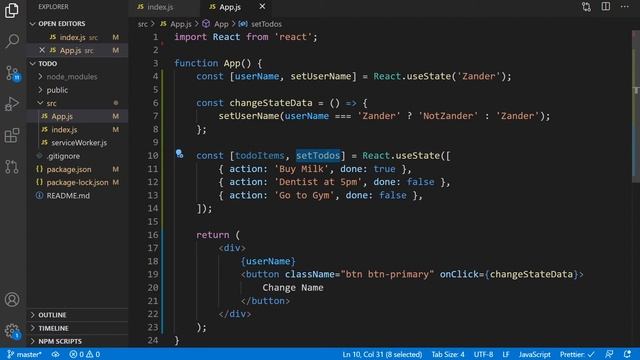Click the "btn btn-primary" className string
This screenshot has height=360, width=640.
click(387, 274)
